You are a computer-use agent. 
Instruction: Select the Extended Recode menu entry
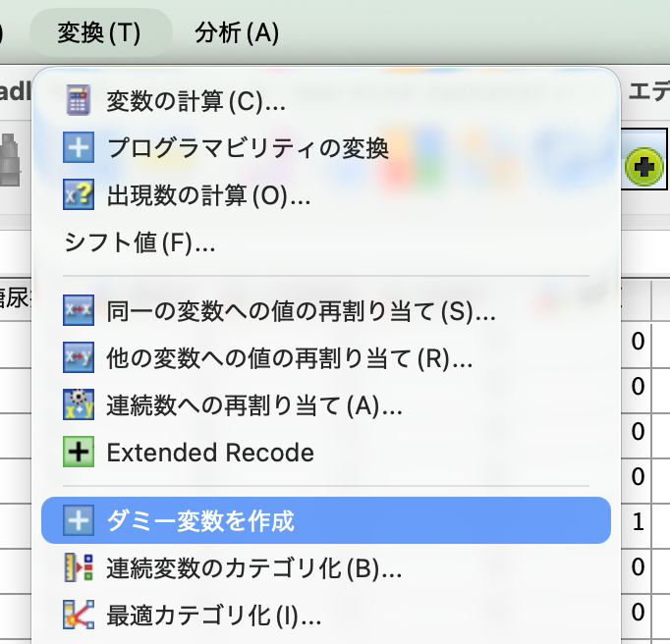coord(326,452)
